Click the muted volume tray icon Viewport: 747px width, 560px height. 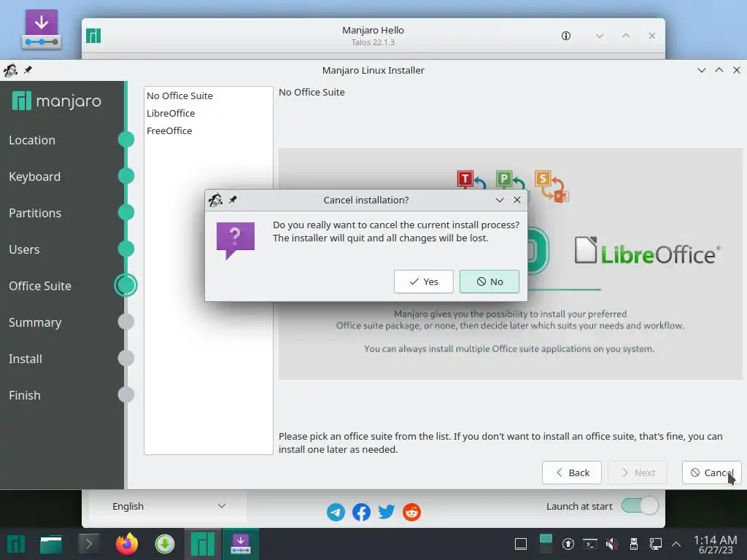[x=612, y=544]
